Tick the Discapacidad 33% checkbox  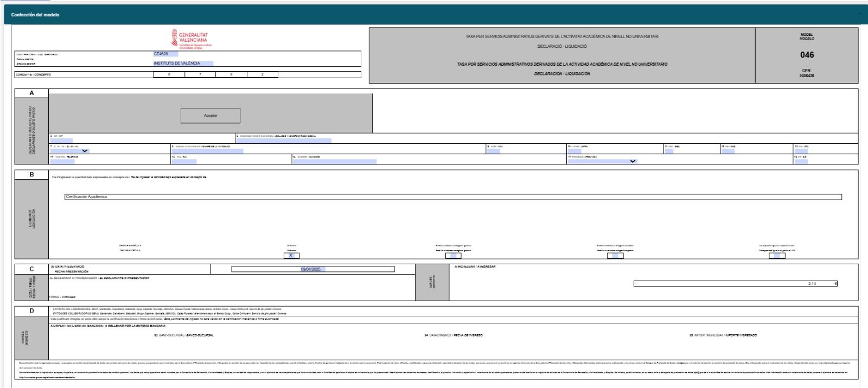point(777,256)
